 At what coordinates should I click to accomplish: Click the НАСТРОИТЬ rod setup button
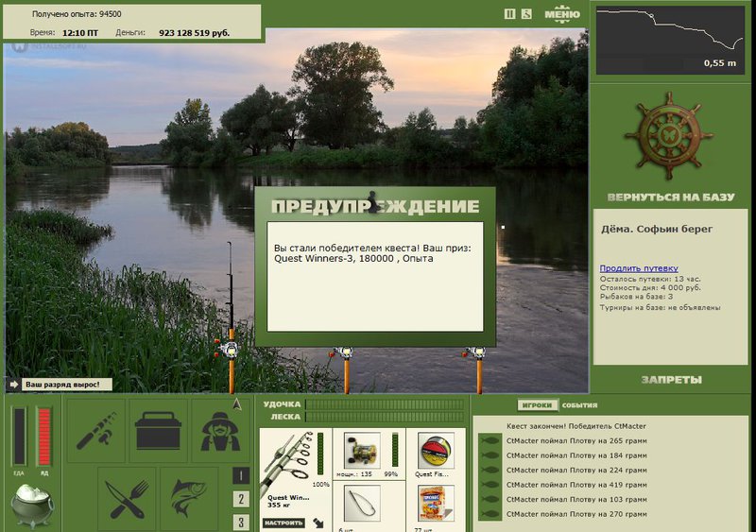pyautogui.click(x=283, y=523)
